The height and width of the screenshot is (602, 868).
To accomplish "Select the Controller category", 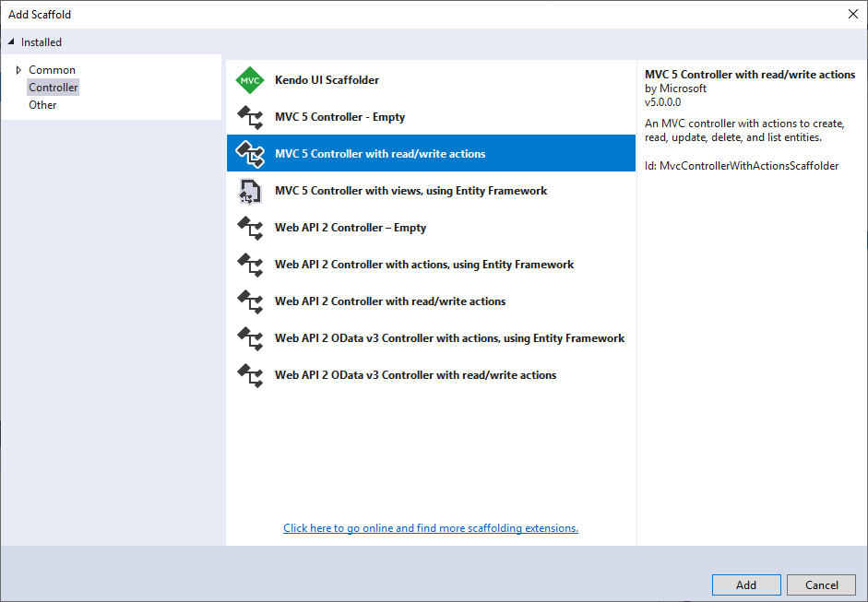I will point(54,88).
